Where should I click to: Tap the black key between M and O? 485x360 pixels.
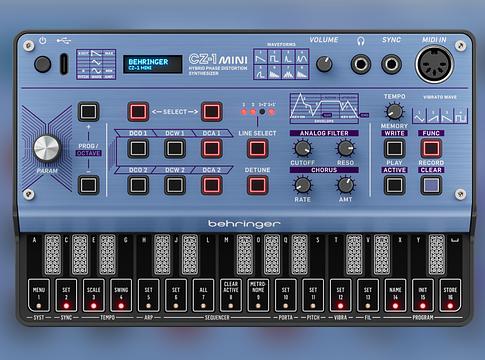click(x=245, y=254)
